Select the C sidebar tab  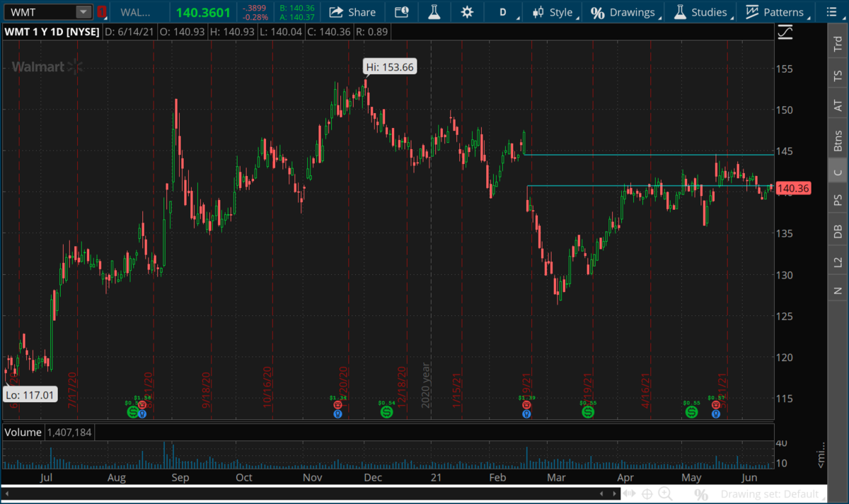point(838,172)
